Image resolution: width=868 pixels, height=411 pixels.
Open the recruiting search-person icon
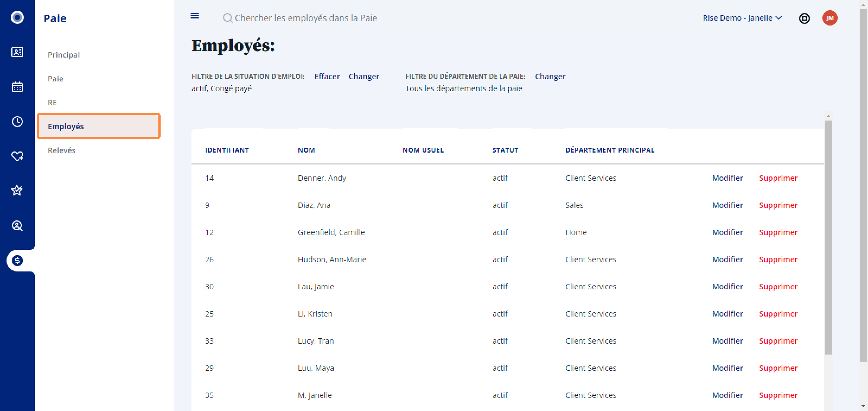17,226
